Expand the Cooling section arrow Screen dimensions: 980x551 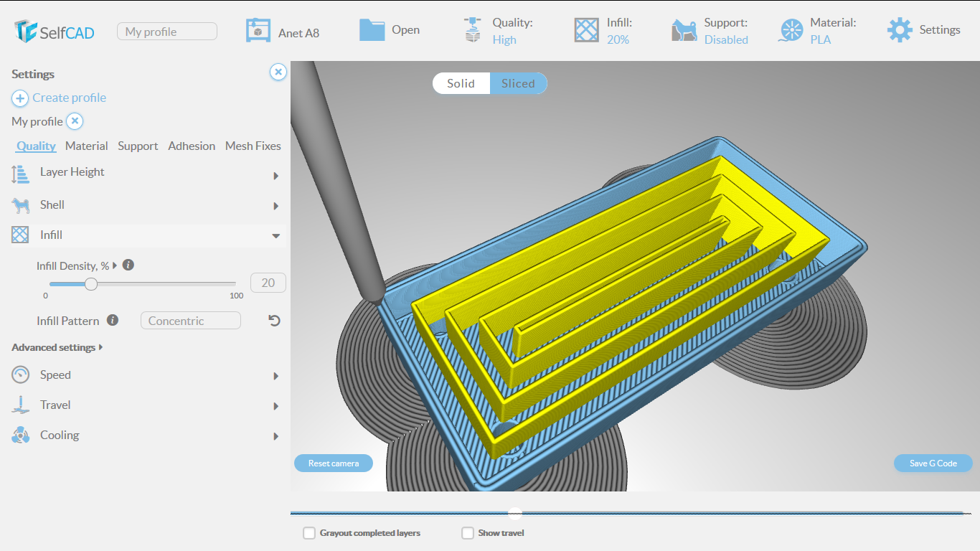point(276,436)
